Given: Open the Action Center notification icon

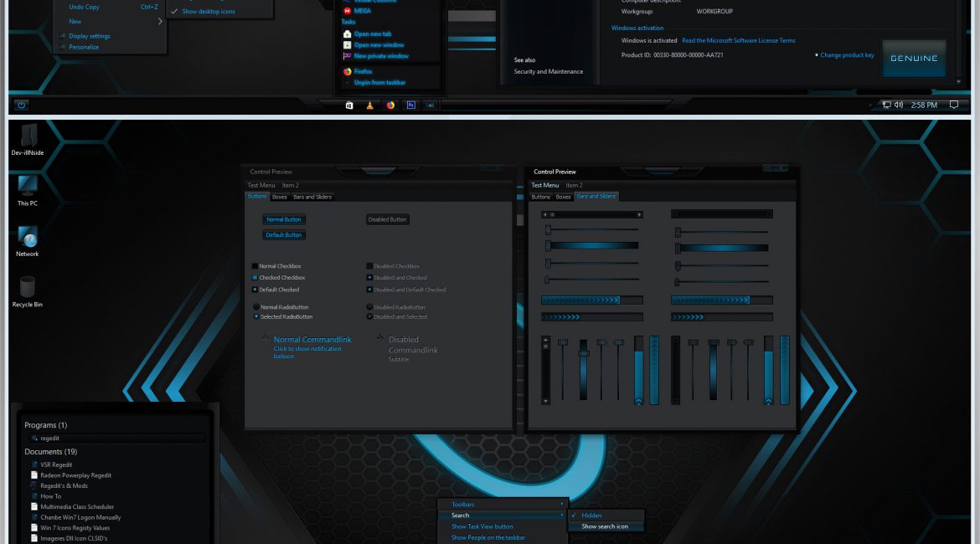Looking at the screenshot, I should click(954, 105).
